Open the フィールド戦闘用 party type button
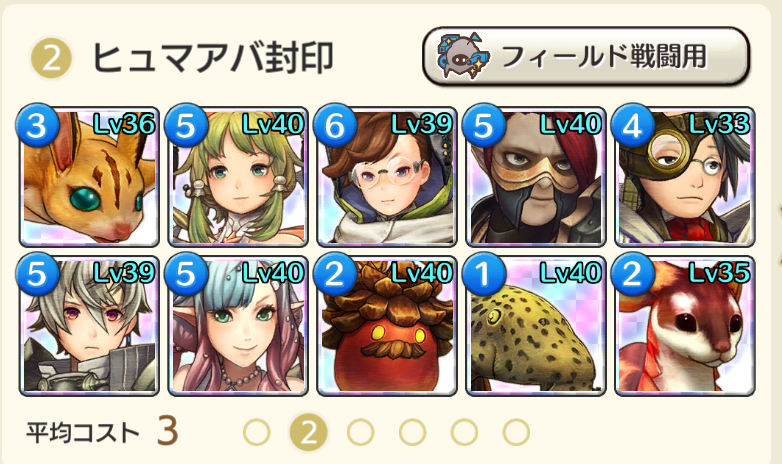This screenshot has width=782, height=464. click(586, 56)
